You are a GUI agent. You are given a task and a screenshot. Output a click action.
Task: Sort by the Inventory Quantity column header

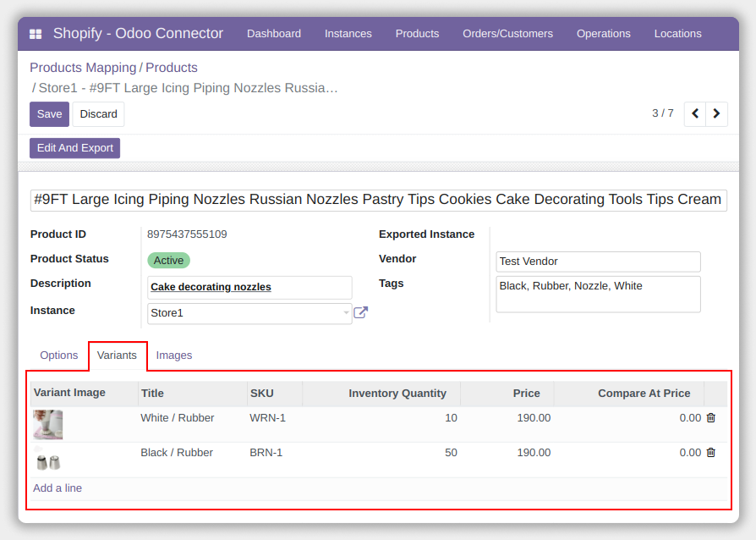coord(381,394)
